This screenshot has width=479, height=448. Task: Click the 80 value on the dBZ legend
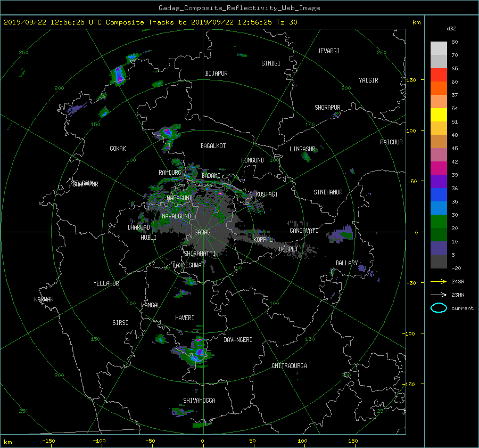tap(455, 42)
